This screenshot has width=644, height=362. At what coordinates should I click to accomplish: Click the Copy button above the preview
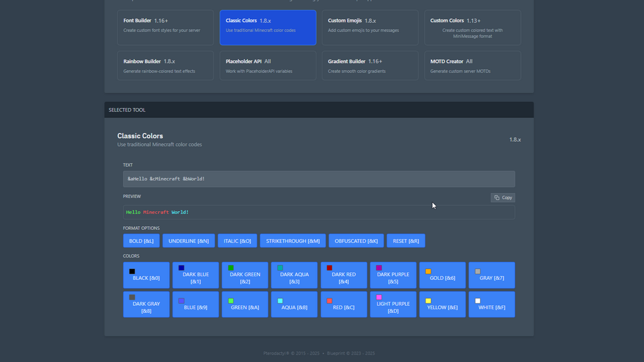pos(503,197)
